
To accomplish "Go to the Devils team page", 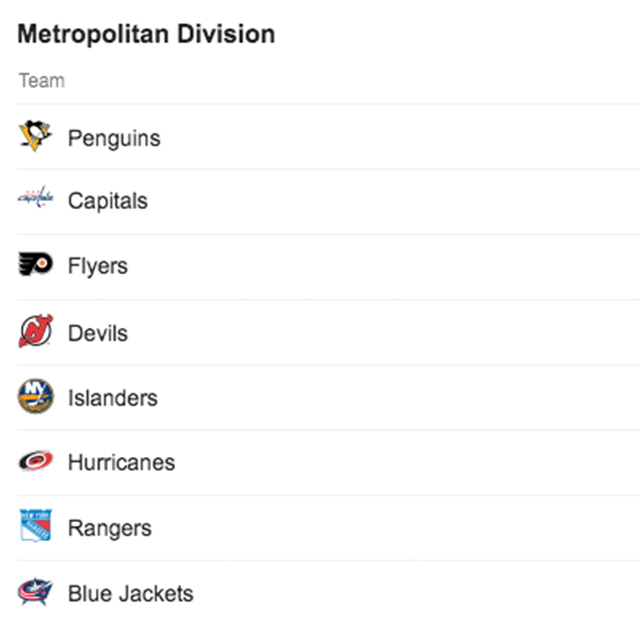I will click(x=97, y=333).
